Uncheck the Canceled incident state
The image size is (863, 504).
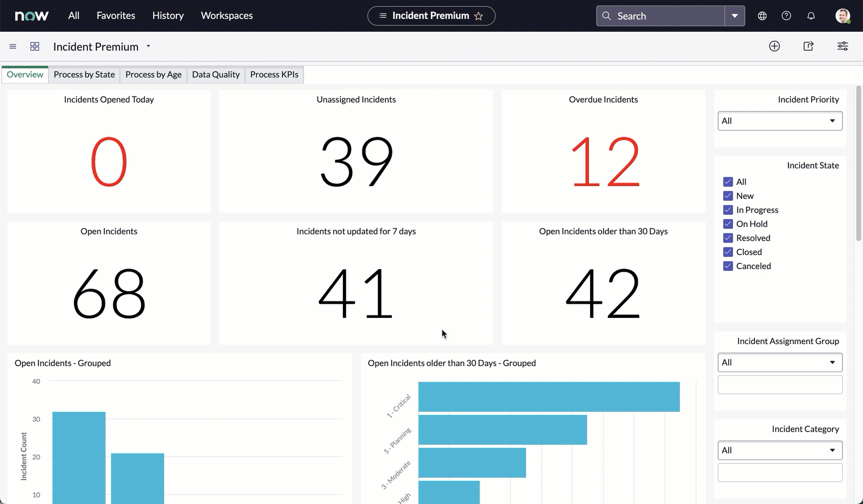tap(728, 266)
